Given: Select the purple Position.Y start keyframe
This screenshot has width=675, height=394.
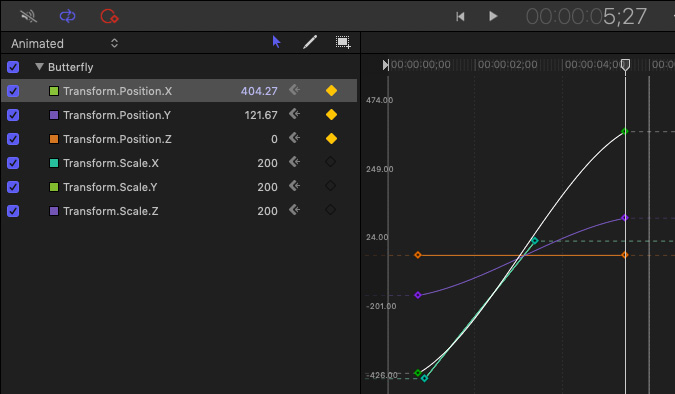Looking at the screenshot, I should (418, 295).
